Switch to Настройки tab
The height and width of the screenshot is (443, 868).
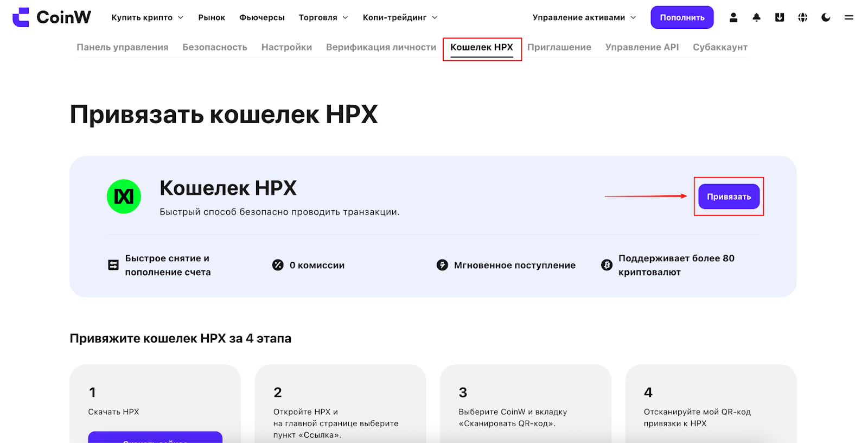pyautogui.click(x=286, y=47)
